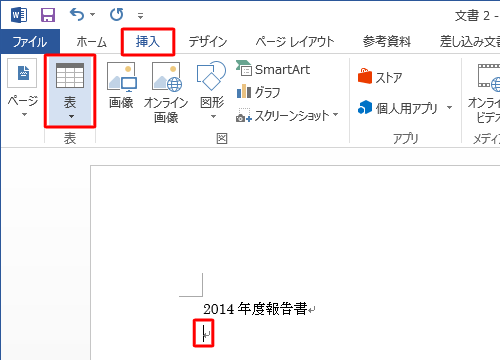500x360 pixels.
Task: Open the 表 table insert dropdown
Action: pyautogui.click(x=70, y=91)
